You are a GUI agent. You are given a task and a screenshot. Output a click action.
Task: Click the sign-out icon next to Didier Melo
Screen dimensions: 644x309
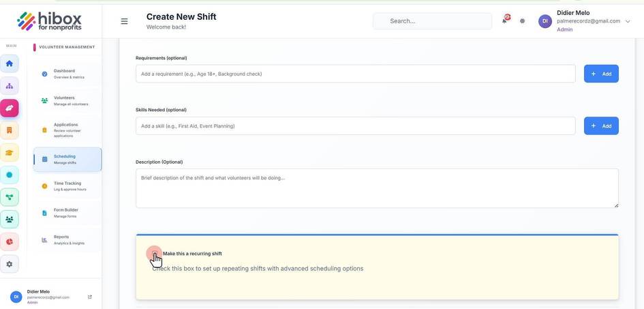(x=90, y=297)
